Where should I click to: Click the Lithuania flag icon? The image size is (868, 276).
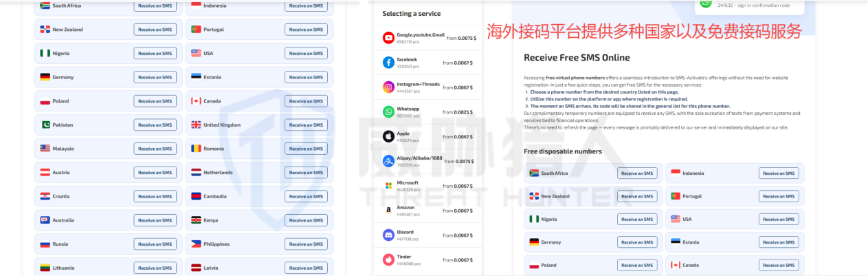pos(45,268)
